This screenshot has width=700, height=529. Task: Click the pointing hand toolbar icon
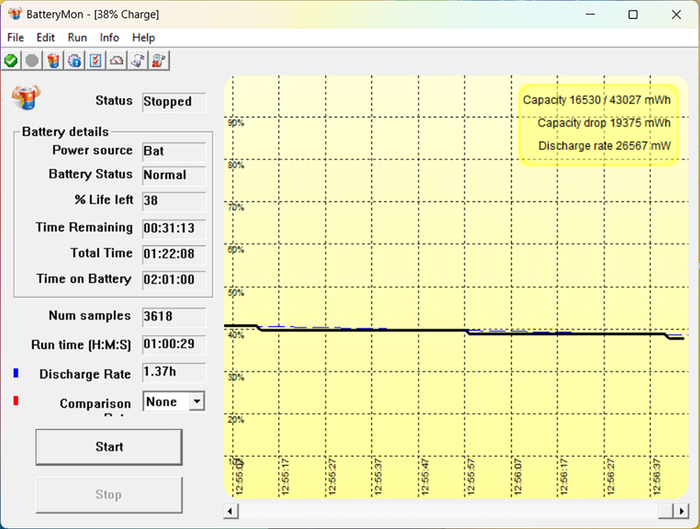pyautogui.click(x=138, y=61)
